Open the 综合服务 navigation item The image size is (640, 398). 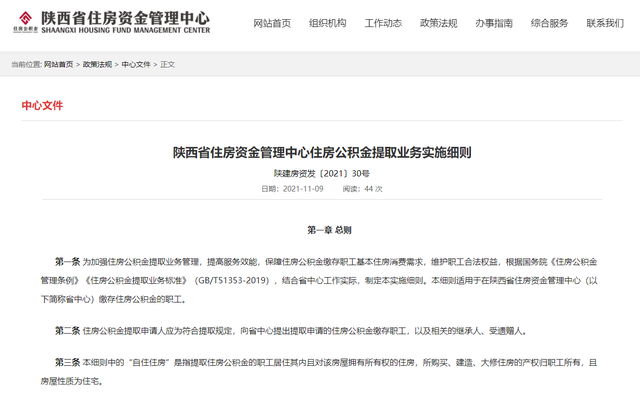click(549, 23)
